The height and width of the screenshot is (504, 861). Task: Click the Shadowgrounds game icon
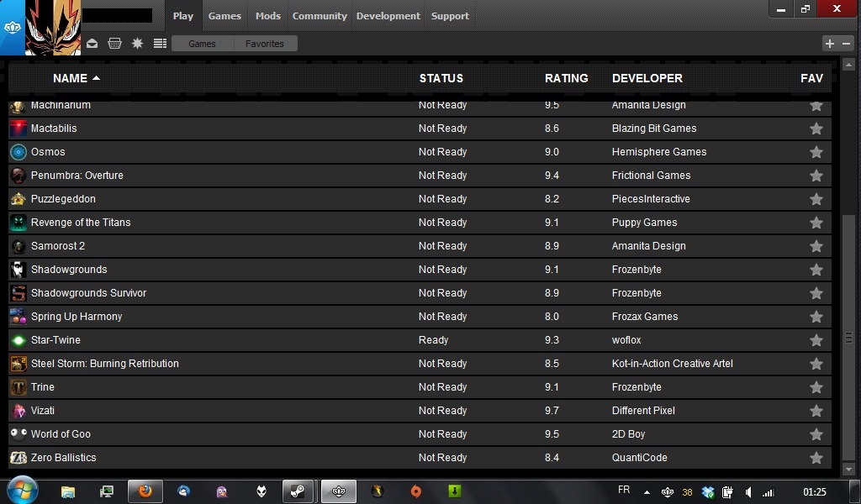(x=18, y=270)
